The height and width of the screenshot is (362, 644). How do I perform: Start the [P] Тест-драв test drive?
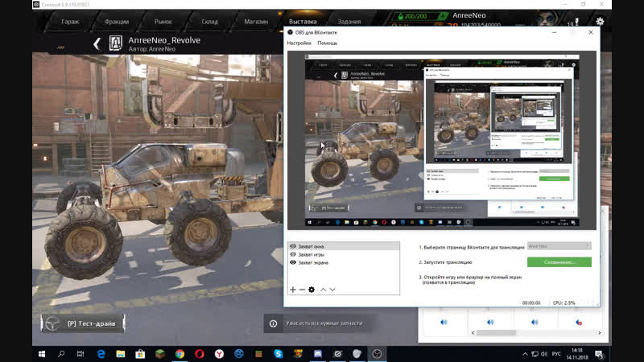pyautogui.click(x=83, y=323)
